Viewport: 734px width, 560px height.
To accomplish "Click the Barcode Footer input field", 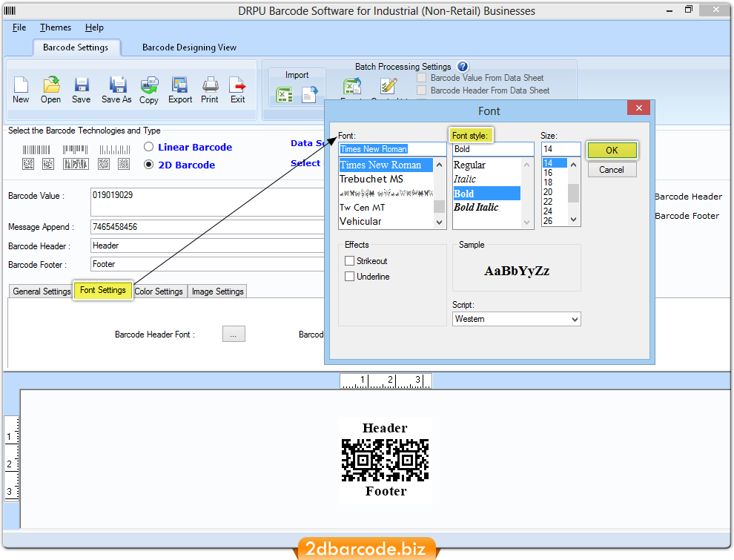I will pyautogui.click(x=208, y=264).
